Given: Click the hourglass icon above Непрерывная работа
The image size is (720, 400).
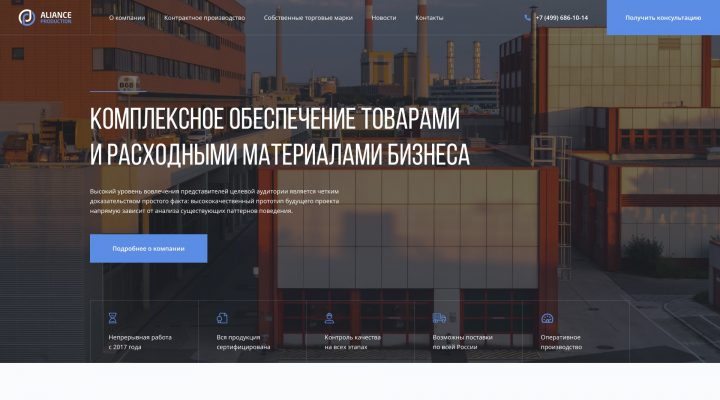Looking at the screenshot, I should tap(112, 318).
